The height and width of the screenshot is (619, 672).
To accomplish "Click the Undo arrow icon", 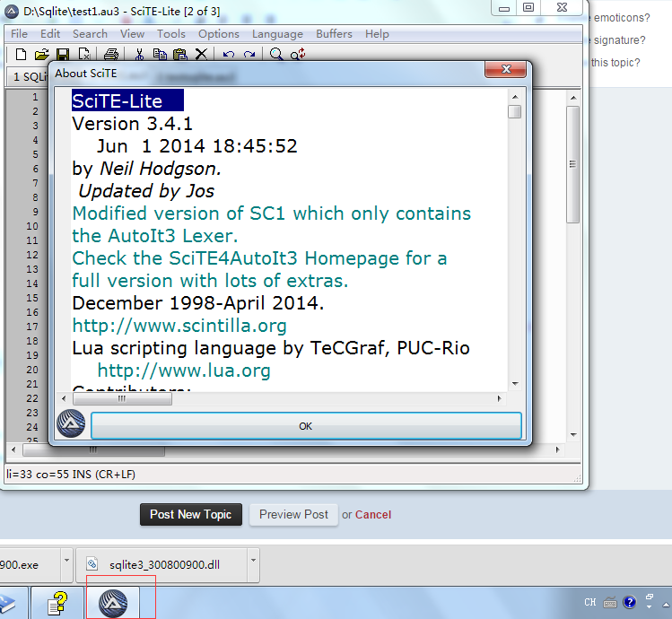I will pyautogui.click(x=229, y=55).
